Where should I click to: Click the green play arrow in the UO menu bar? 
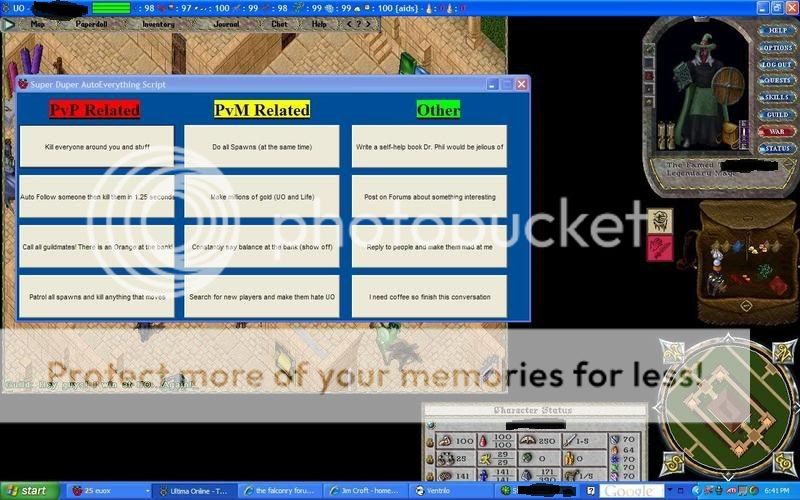8,24
